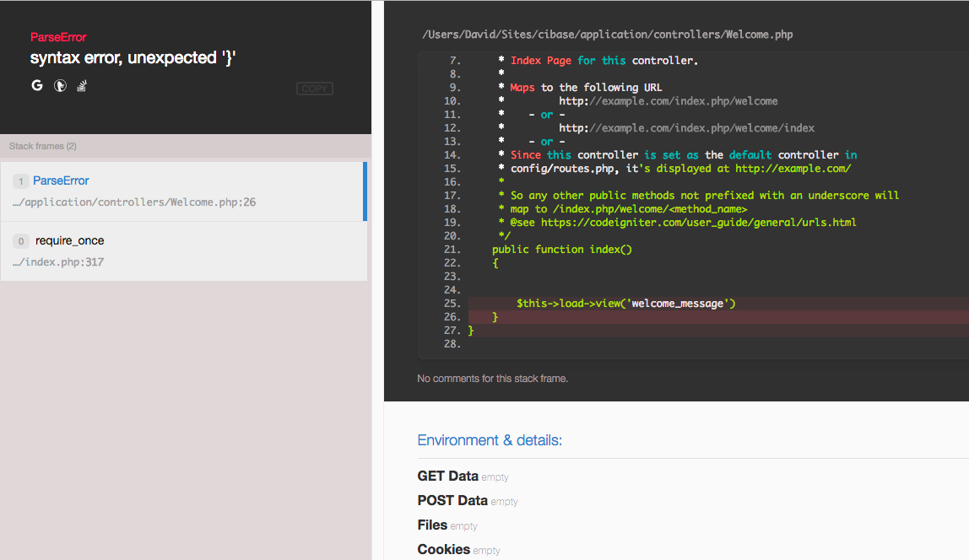
Task: Click line number 28 in code gutter
Action: [452, 344]
